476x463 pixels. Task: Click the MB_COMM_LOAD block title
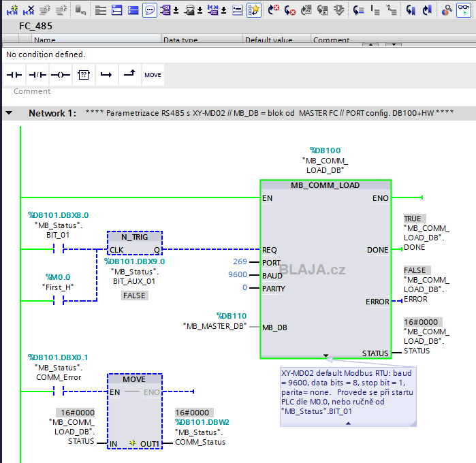[x=326, y=185]
